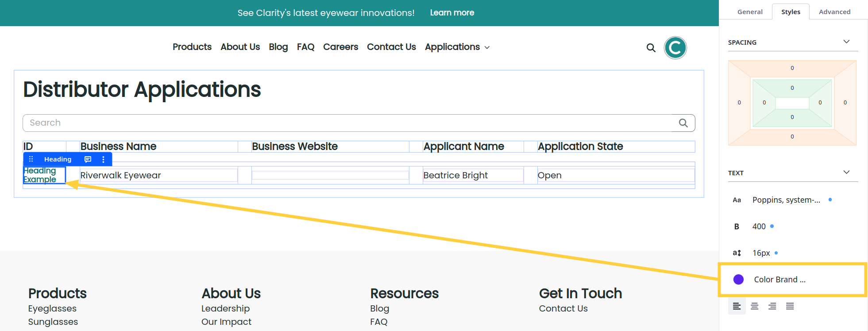The width and height of the screenshot is (868, 331).
Task: Click the left margin value in spacing
Action: [x=739, y=103]
